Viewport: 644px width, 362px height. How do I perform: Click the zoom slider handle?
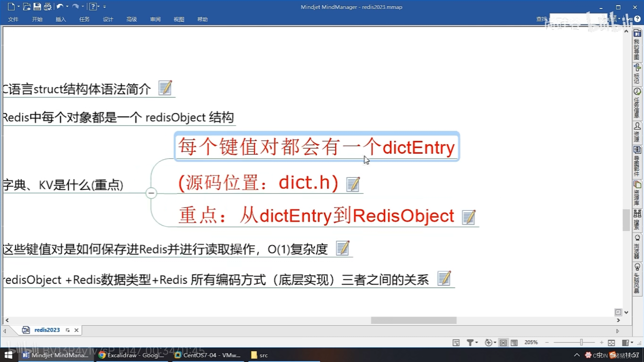click(x=581, y=342)
